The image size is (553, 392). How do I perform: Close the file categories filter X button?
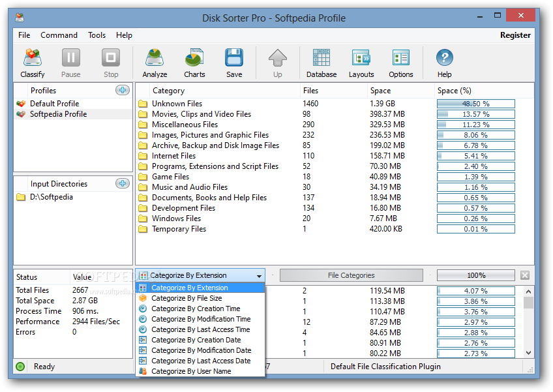(525, 275)
